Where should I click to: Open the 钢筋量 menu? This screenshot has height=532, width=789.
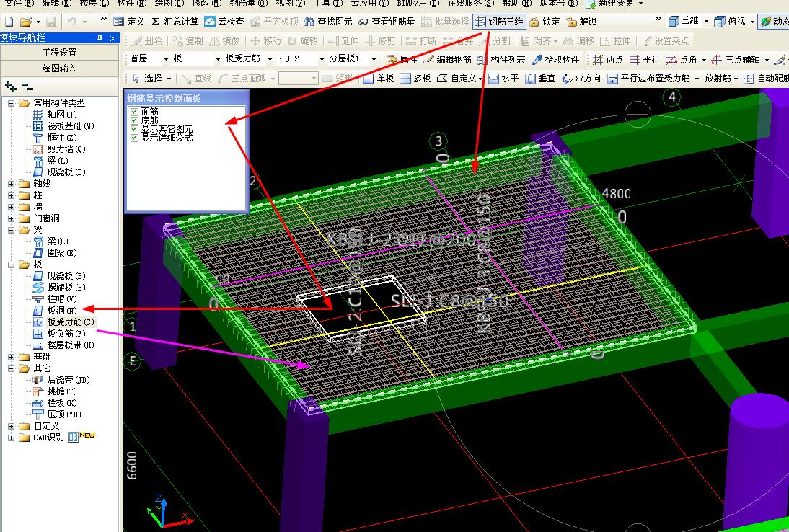249,3
